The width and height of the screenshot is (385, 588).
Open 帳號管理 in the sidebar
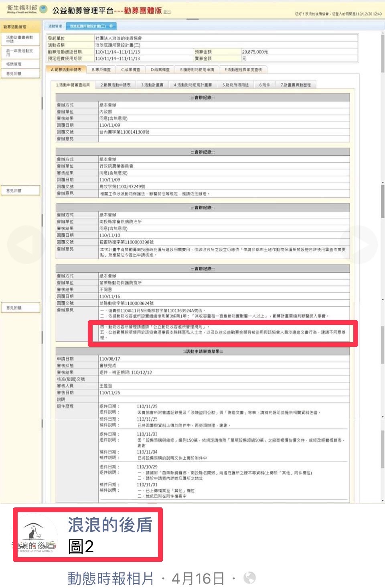(x=20, y=64)
